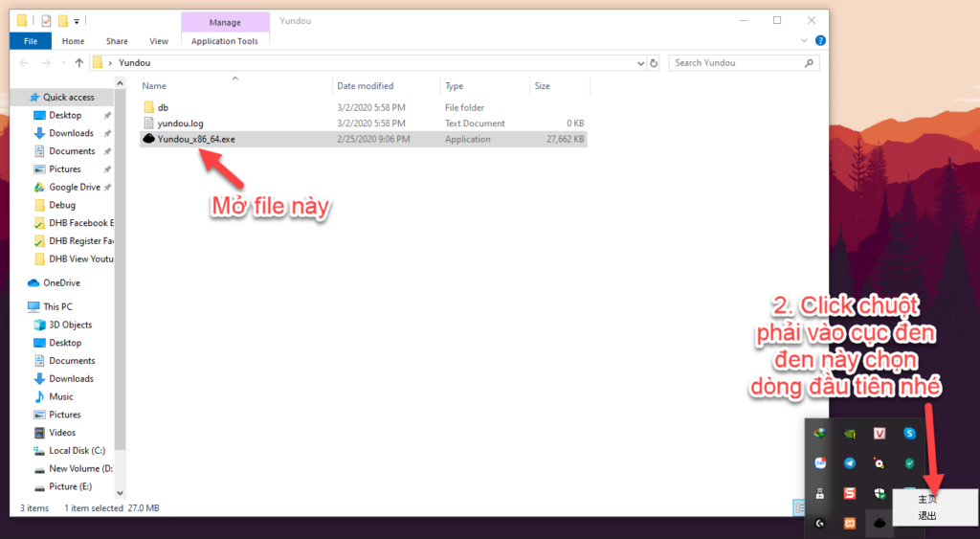Click the search magnifier icon
The width and height of the screenshot is (980, 539).
[x=809, y=62]
